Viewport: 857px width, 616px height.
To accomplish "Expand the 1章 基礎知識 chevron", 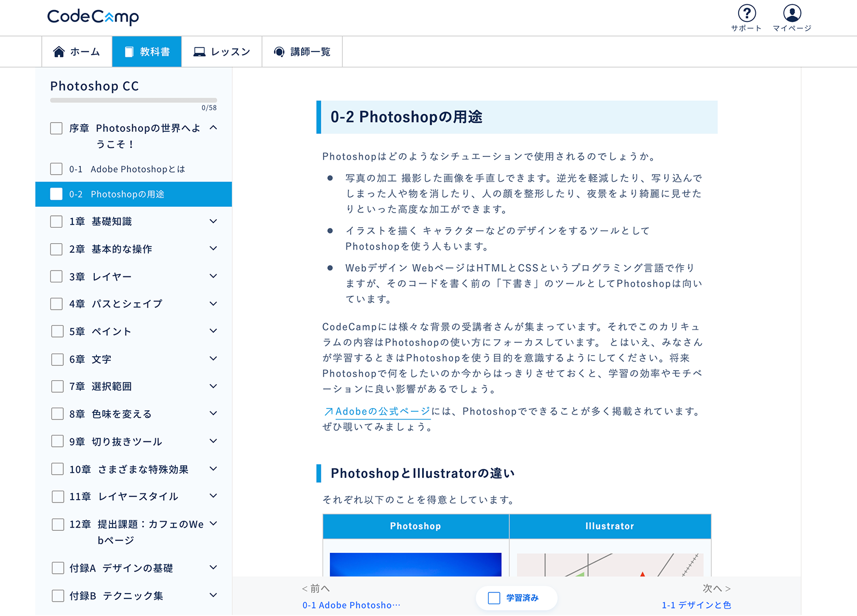I will (x=213, y=221).
